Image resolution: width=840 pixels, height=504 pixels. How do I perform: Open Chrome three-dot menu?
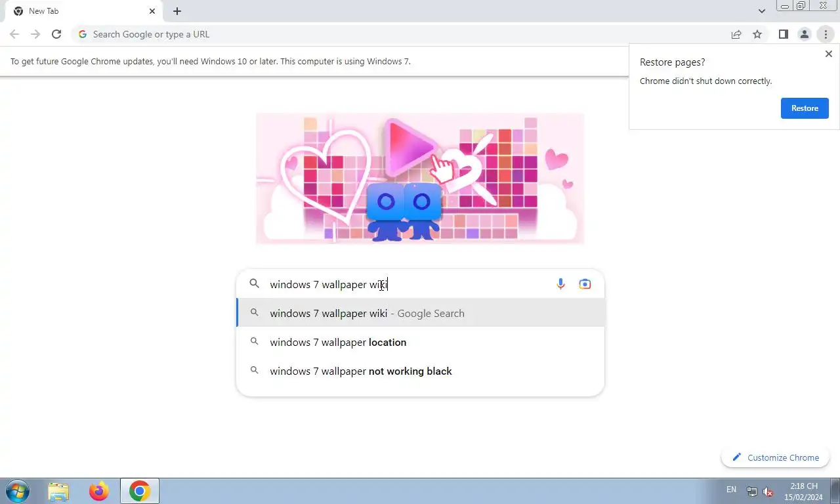826,34
